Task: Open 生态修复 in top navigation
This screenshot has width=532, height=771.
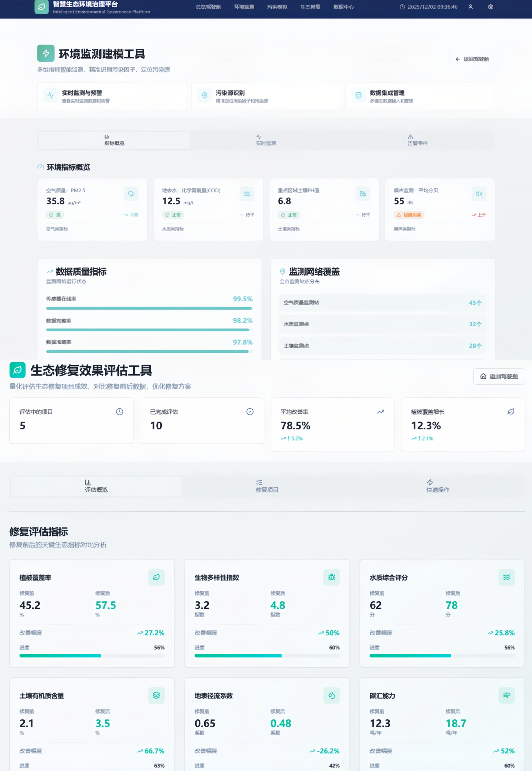Action: pos(310,7)
